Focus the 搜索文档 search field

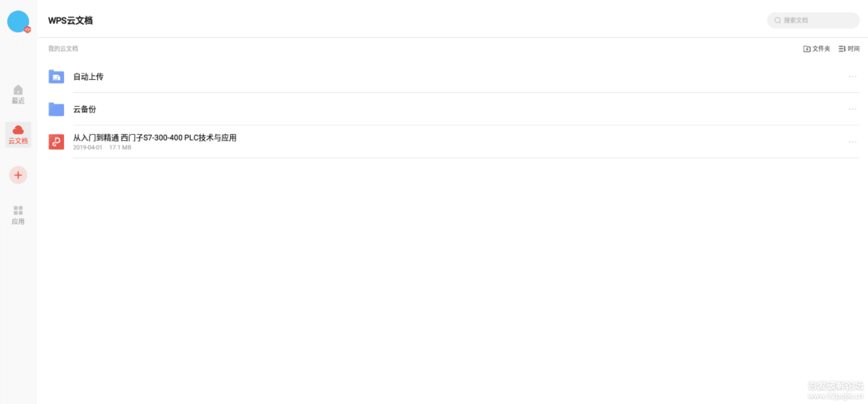(817, 20)
